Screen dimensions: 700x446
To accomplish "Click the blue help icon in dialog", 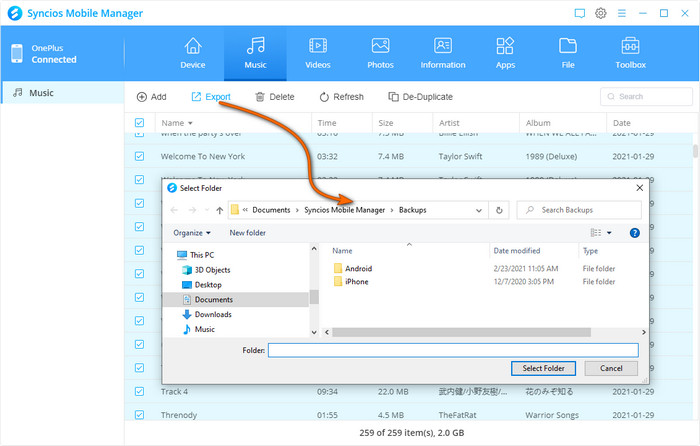I will point(634,233).
